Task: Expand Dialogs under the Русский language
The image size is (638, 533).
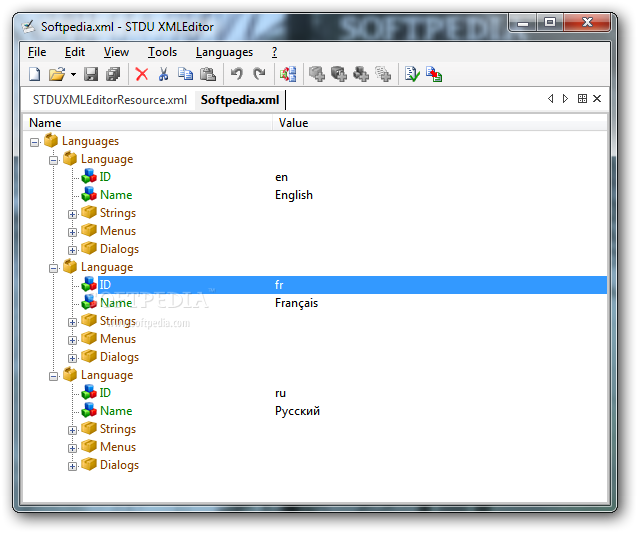Action: pyautogui.click(x=72, y=466)
